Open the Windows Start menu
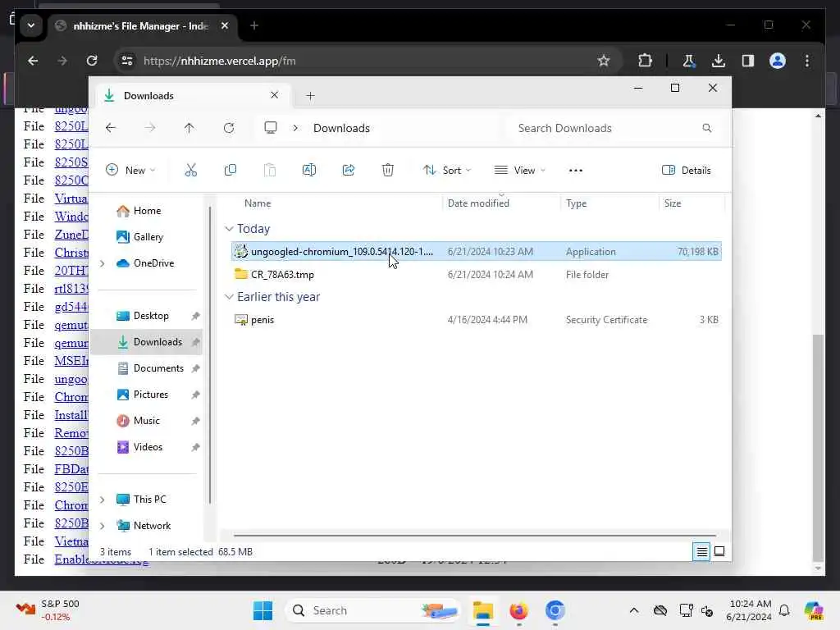Image resolution: width=840 pixels, height=630 pixels. (262, 610)
